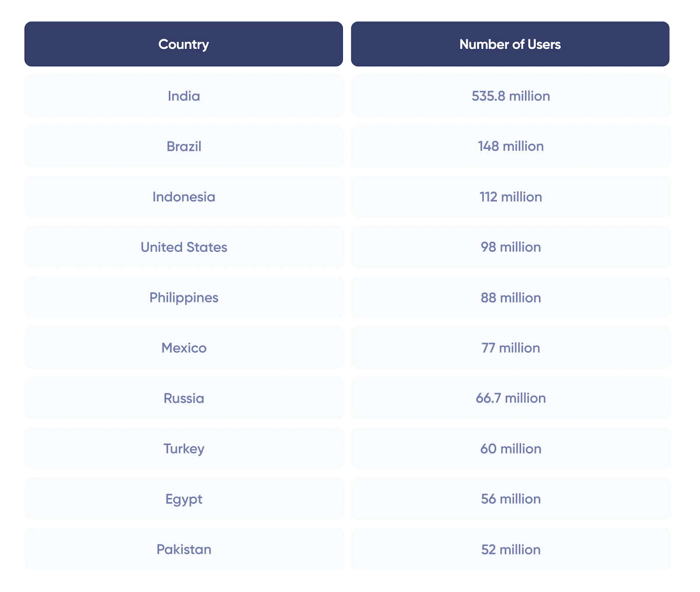Click the 88 million value
This screenshot has width=700, height=592.
[511, 297]
